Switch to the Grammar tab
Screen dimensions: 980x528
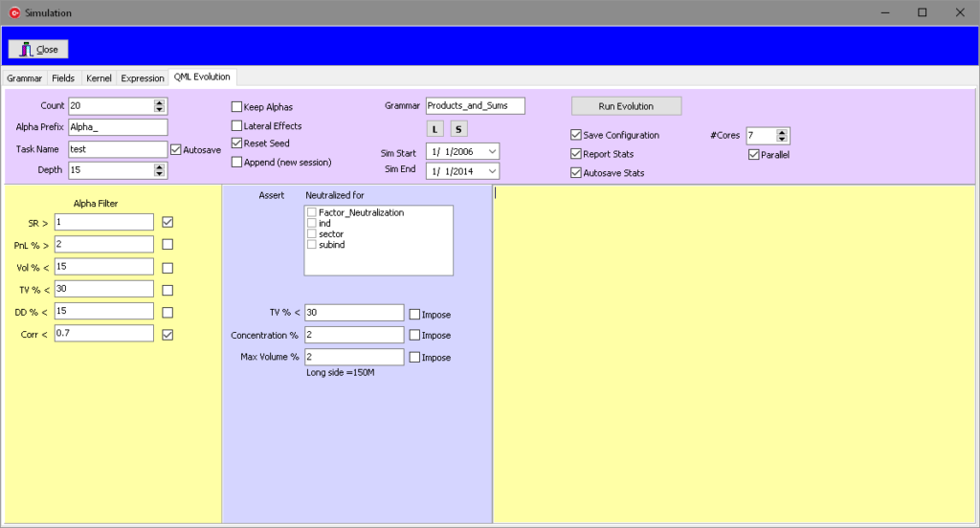[24, 78]
